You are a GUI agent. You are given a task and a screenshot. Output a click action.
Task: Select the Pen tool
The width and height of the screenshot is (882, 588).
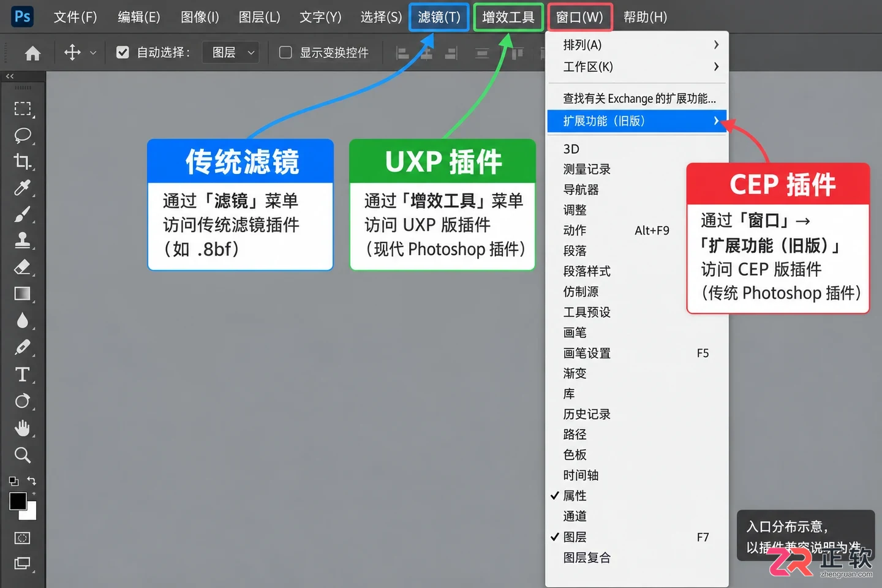23,347
